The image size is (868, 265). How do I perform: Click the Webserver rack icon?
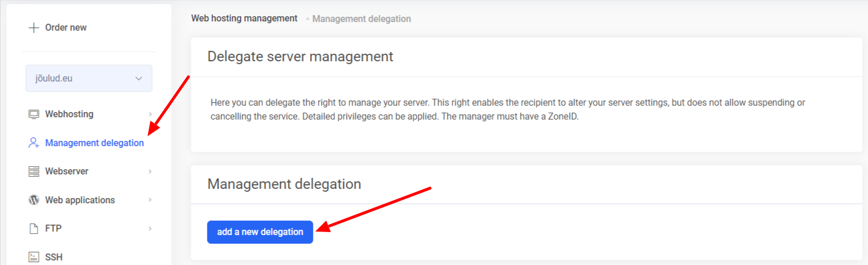tap(33, 171)
